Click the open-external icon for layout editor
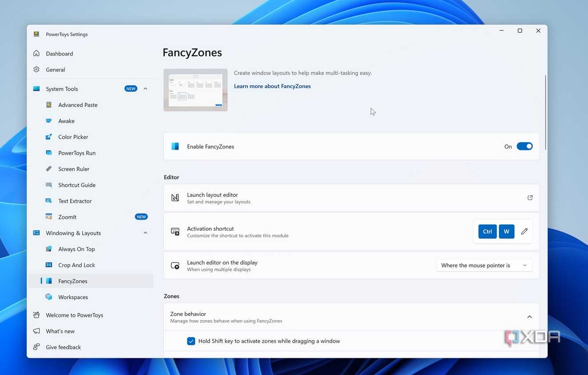This screenshot has height=375, width=588. pyautogui.click(x=530, y=198)
